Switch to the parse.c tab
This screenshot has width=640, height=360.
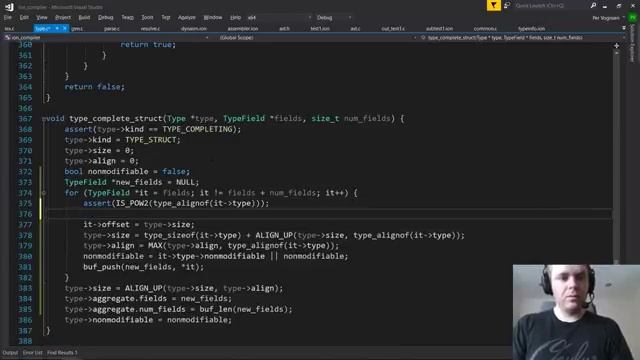(x=111, y=29)
